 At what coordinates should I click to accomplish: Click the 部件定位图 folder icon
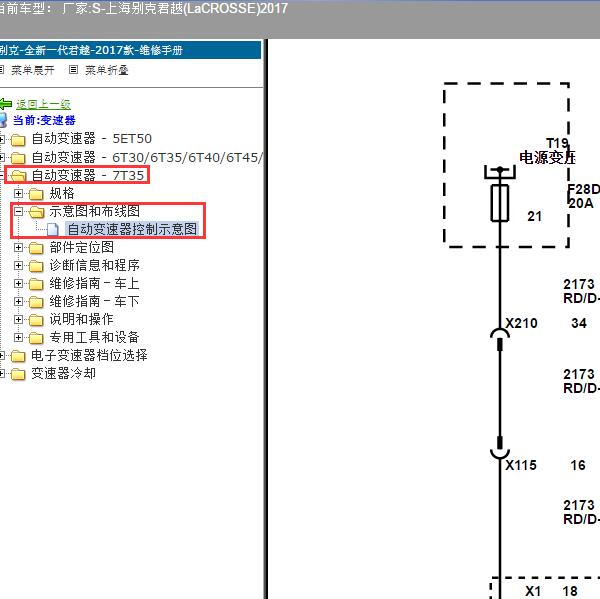click(x=36, y=248)
